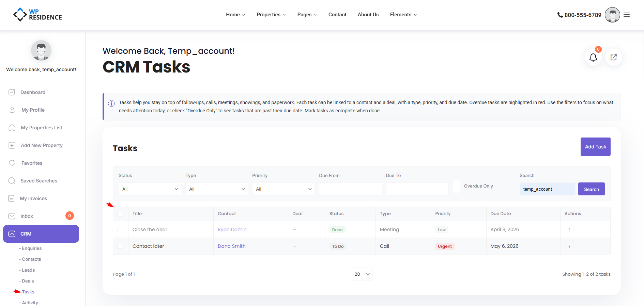Click the Add Task button

click(595, 147)
